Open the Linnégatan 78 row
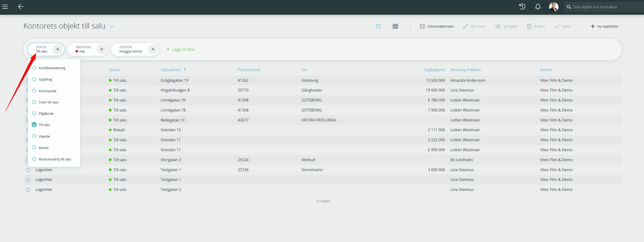The width and height of the screenshot is (644, 242). tap(323, 110)
